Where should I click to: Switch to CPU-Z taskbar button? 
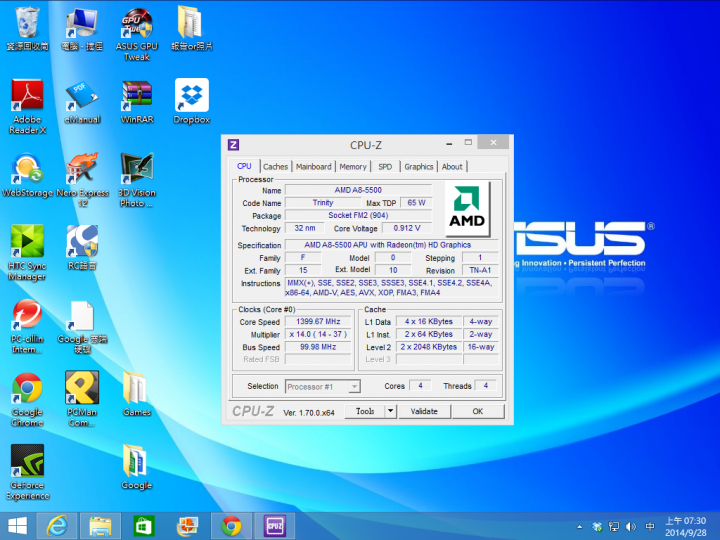(275, 526)
